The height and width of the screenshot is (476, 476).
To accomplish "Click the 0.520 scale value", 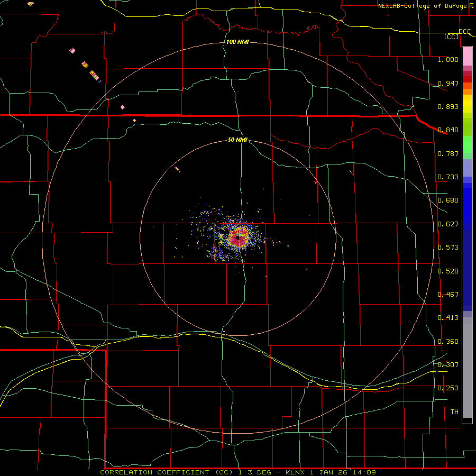I will coord(448,271).
